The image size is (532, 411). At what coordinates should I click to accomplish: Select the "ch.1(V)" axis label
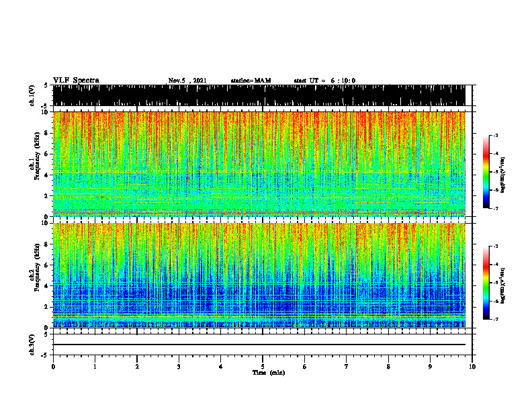tap(32, 95)
